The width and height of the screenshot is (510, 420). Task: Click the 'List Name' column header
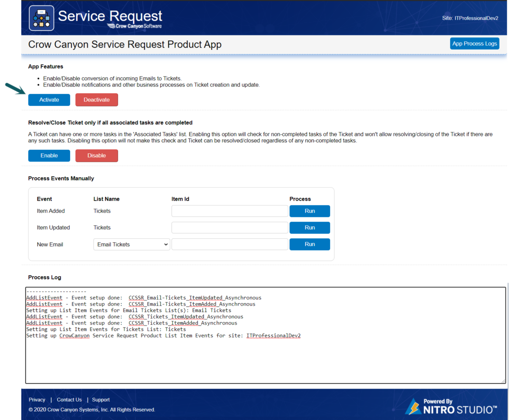(107, 199)
